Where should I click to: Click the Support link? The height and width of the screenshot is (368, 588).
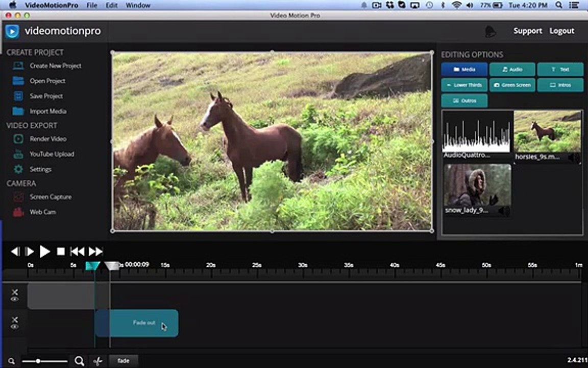(x=528, y=31)
